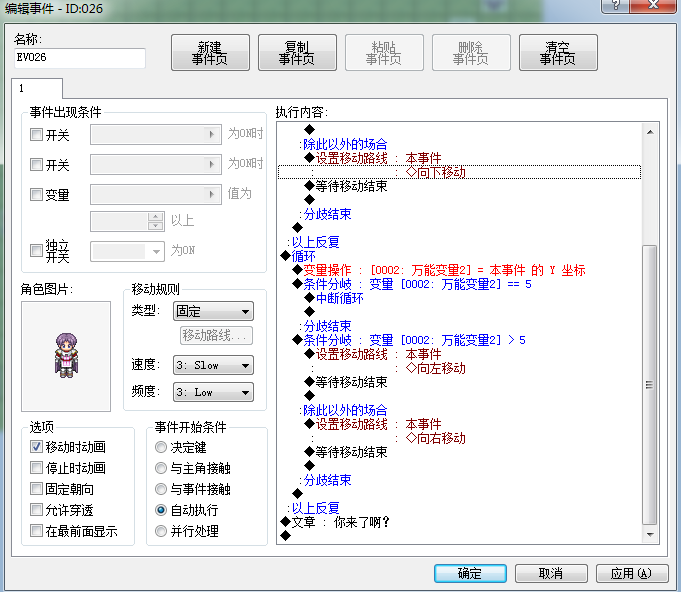Select the 条件分歧 万能变量2 > 5 line

[x=459, y=340]
